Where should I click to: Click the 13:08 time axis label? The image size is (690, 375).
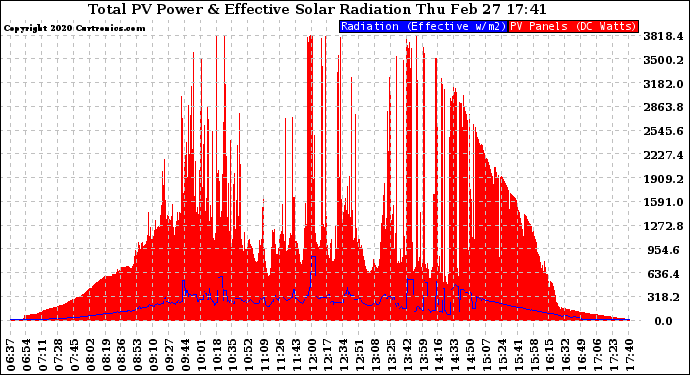[376, 355]
